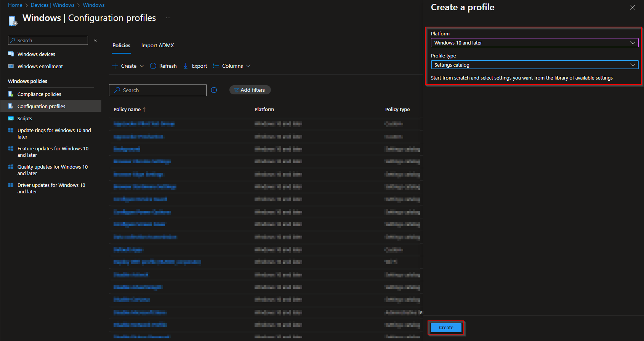Image resolution: width=644 pixels, height=341 pixels.
Task: Click the Policy name column header
Action: pyautogui.click(x=127, y=109)
